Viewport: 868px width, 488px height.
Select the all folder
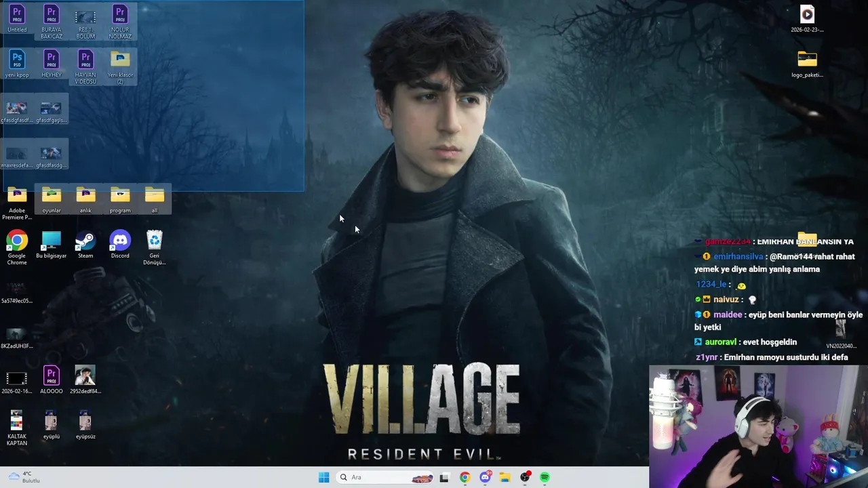[x=155, y=200]
